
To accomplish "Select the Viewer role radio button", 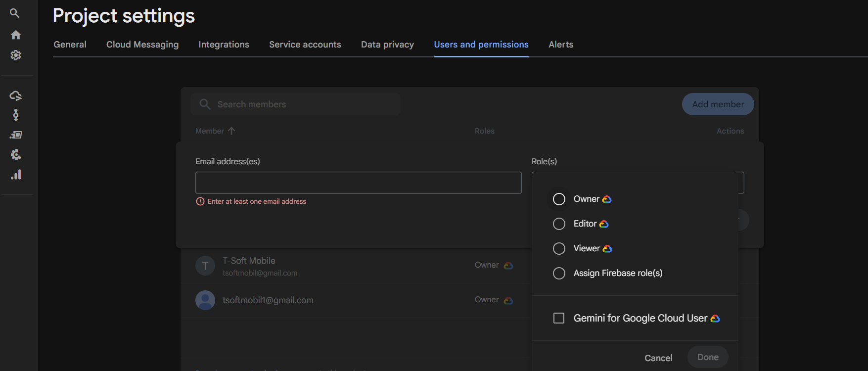I will (x=559, y=248).
